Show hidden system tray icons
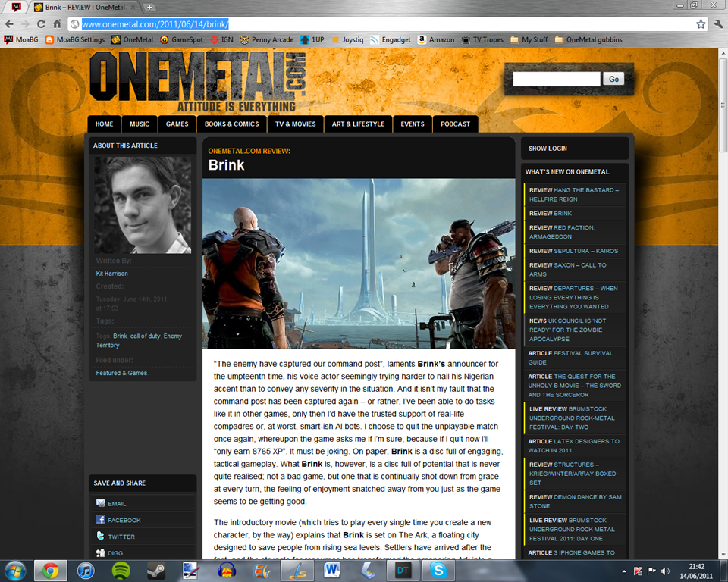Viewport: 728px width, 582px height. point(624,571)
